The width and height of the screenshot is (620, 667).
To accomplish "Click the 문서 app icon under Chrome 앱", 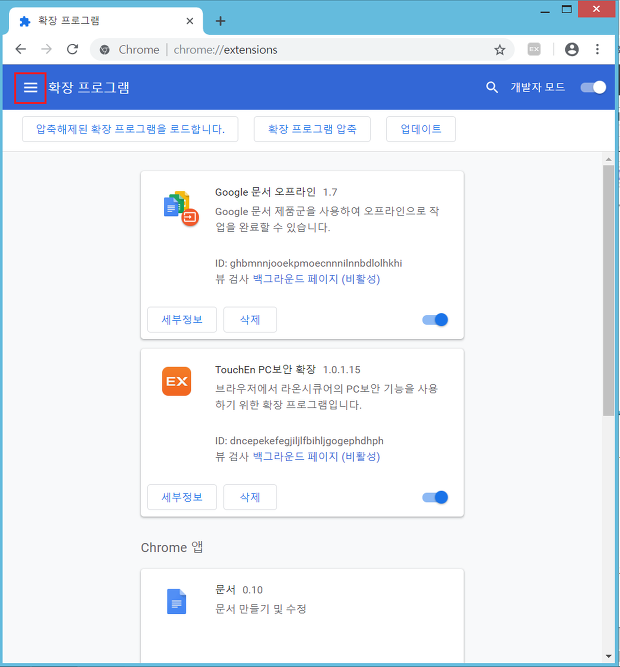I will (176, 601).
